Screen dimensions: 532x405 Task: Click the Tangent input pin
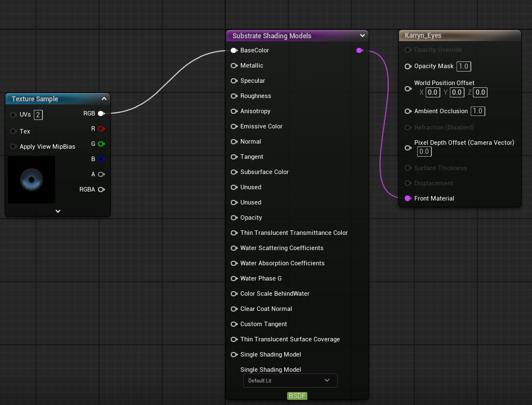(x=234, y=157)
